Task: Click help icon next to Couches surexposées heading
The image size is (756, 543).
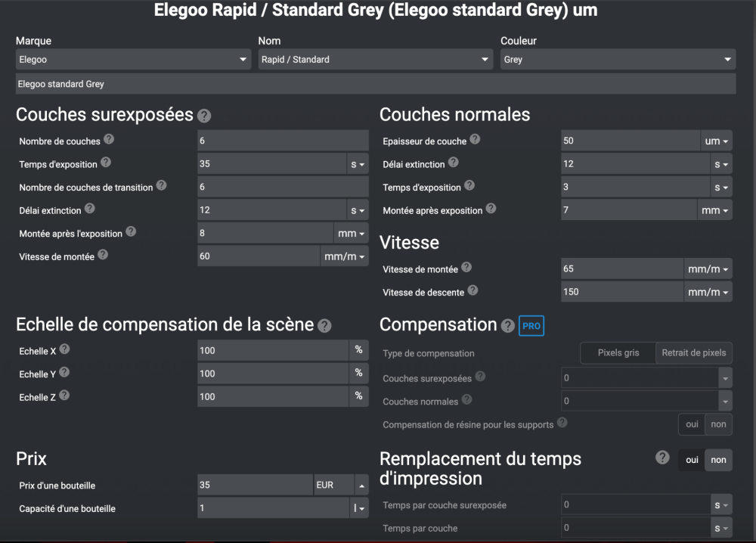Action: tap(204, 116)
